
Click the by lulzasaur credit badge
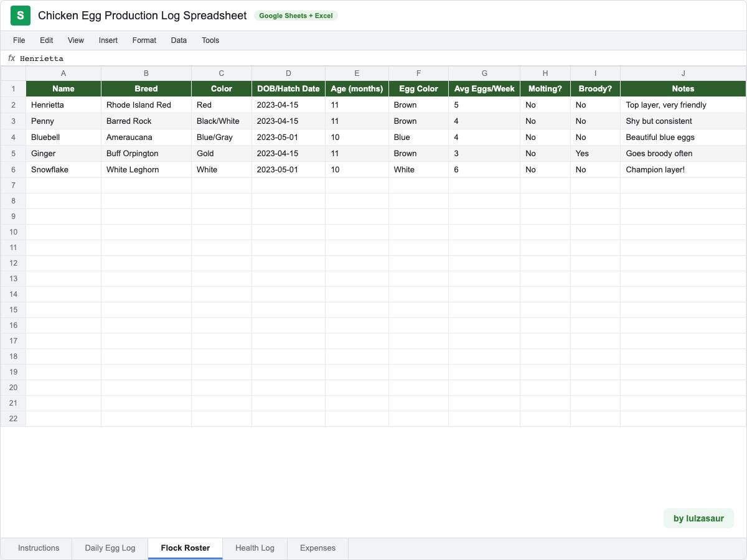(x=698, y=518)
